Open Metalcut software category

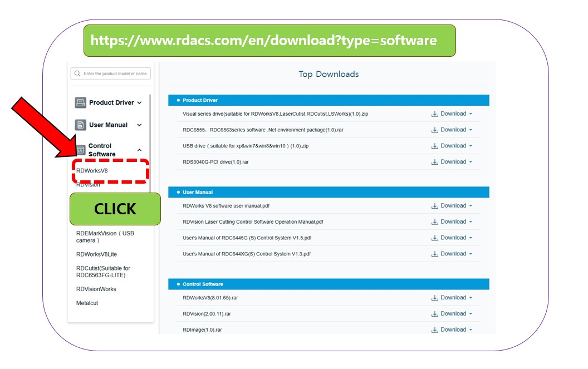pos(87,303)
